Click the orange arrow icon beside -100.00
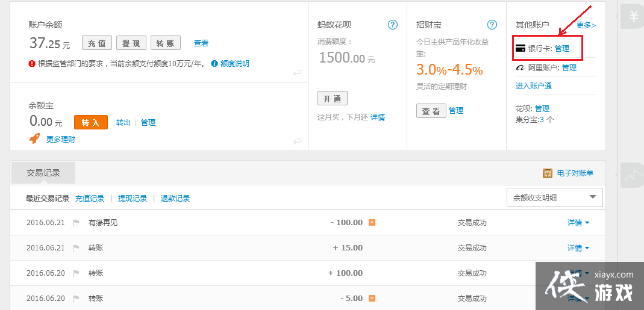This screenshot has width=644, height=310. (x=372, y=223)
